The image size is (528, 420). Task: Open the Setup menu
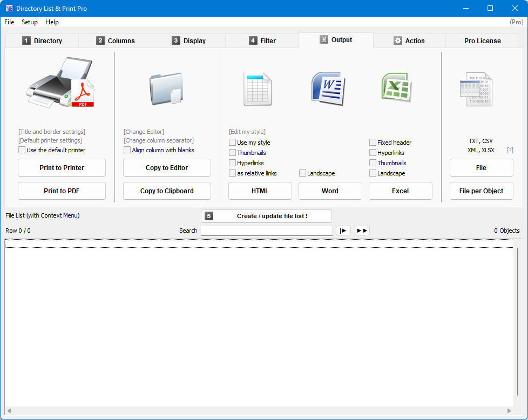pos(29,22)
